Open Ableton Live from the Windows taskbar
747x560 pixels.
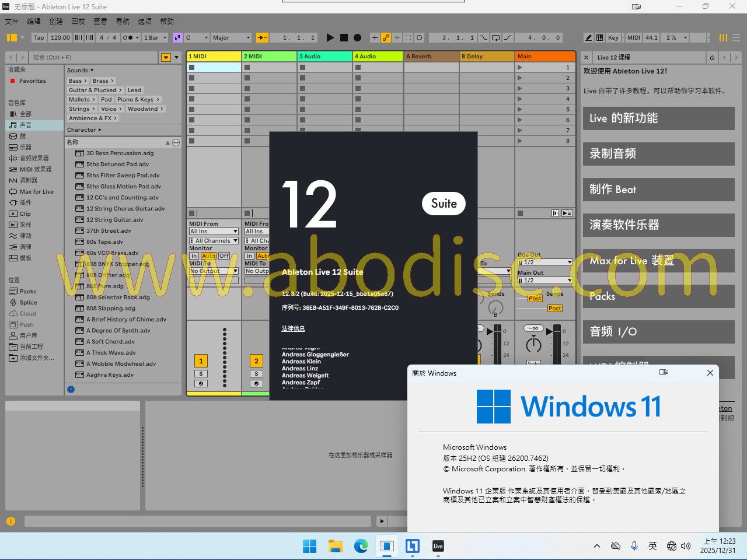[x=438, y=546]
